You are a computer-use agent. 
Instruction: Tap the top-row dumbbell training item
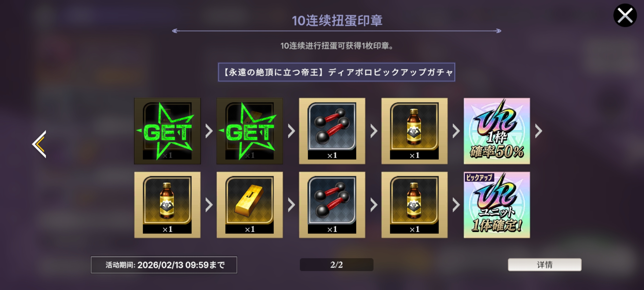tap(332, 131)
